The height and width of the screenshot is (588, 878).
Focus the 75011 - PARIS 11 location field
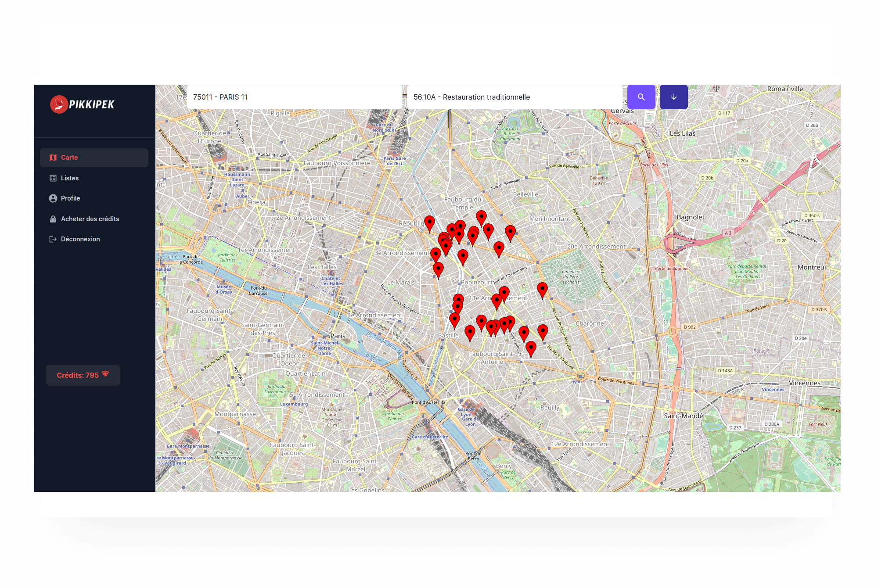coord(294,97)
